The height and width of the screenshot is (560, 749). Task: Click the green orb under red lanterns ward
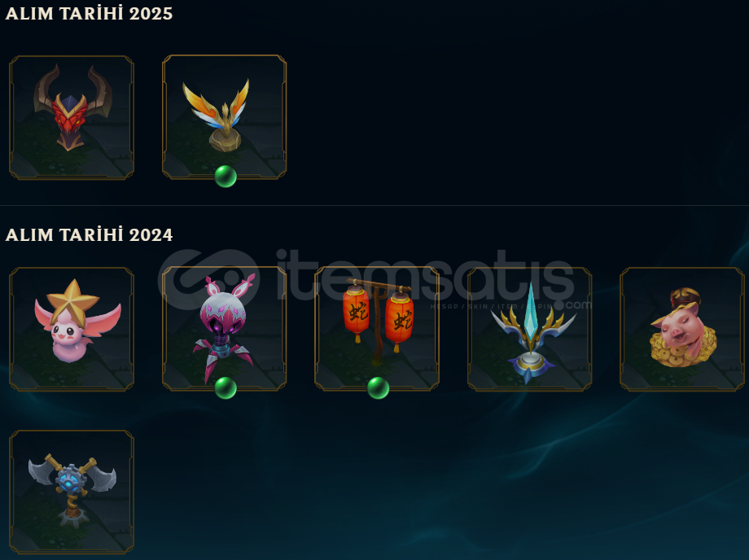pos(379,387)
